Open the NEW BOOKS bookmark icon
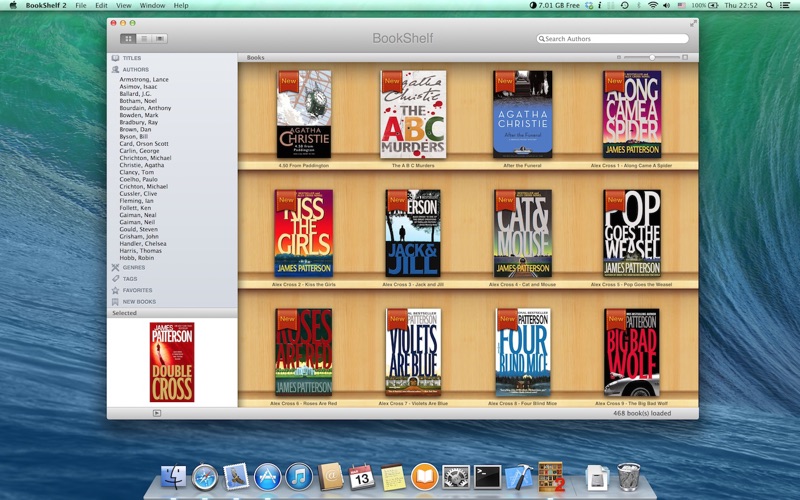The image size is (800, 500). point(115,302)
